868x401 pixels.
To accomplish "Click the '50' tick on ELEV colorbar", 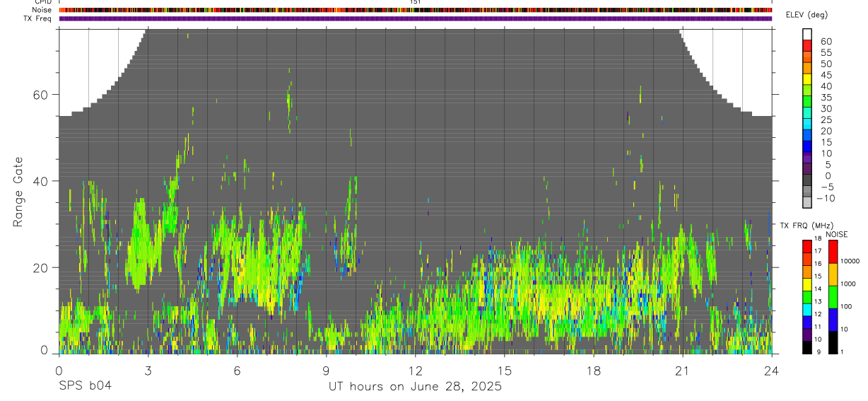I will 827,64.
